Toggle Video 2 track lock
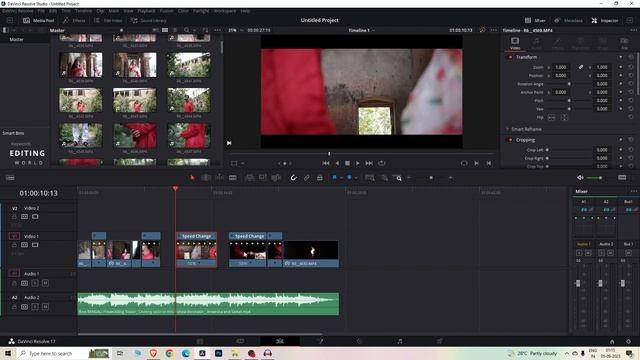The height and width of the screenshot is (360, 640). click(x=14, y=216)
